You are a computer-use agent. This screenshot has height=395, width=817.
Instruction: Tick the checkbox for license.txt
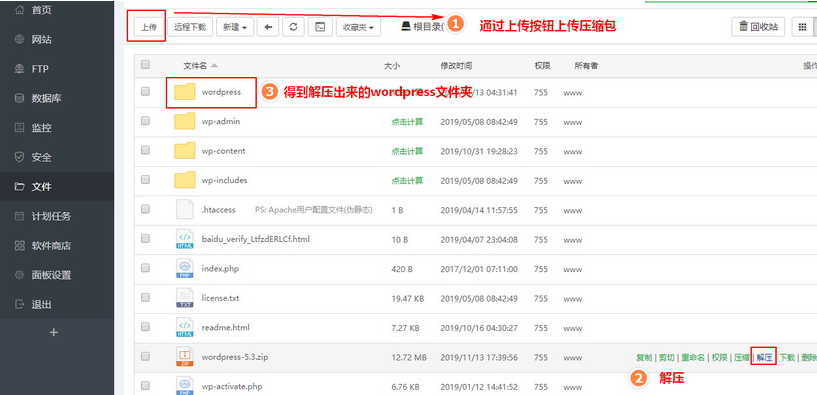[x=145, y=298]
